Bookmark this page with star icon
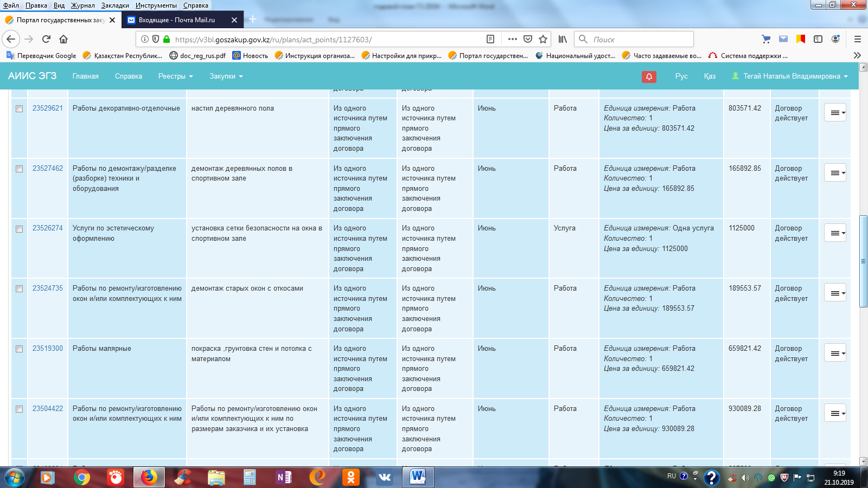 543,39
